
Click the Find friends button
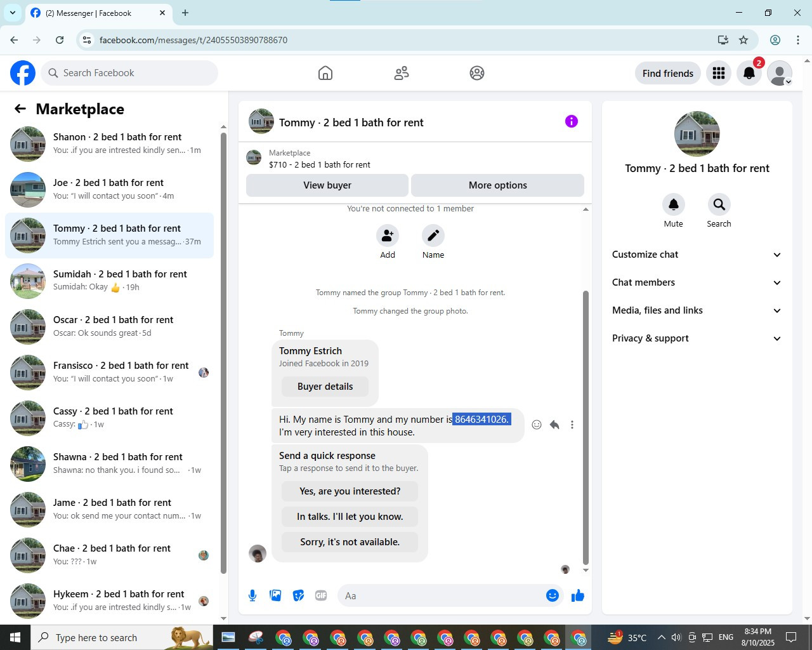point(668,73)
